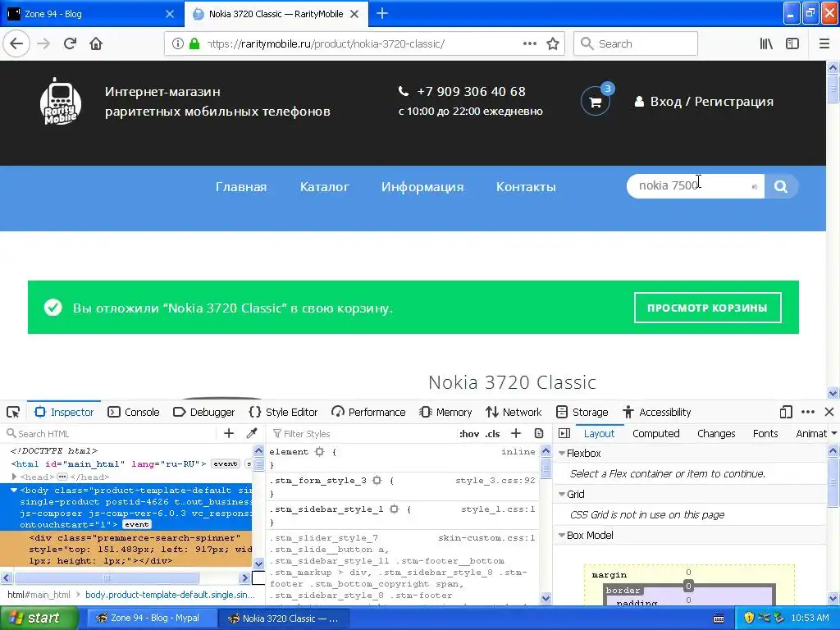Open the Главная menu item
This screenshot has width=840, height=630.
[241, 187]
